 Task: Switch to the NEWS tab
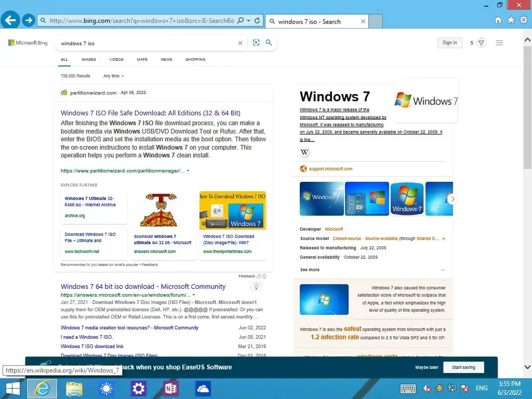tap(167, 59)
